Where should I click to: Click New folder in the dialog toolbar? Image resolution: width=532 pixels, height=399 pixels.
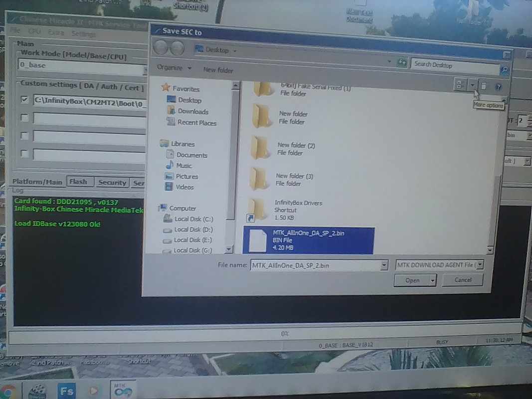pyautogui.click(x=218, y=70)
